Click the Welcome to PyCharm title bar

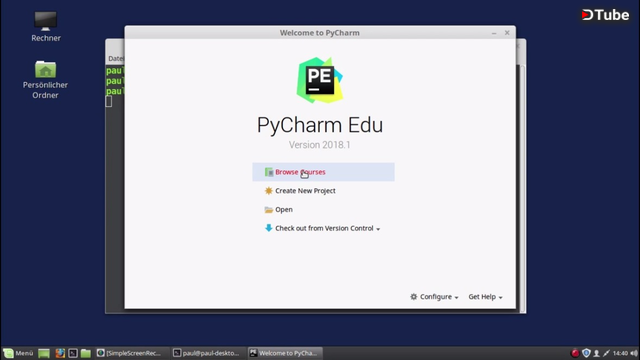(x=320, y=33)
